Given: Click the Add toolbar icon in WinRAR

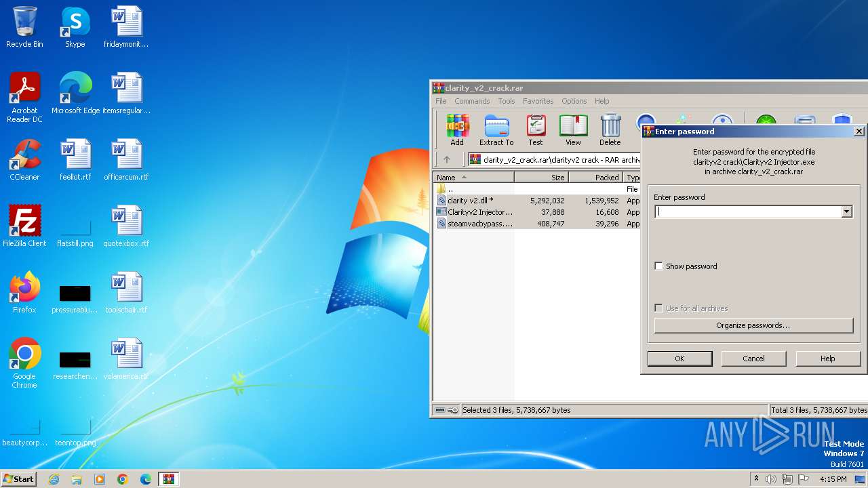Looking at the screenshot, I should (457, 129).
